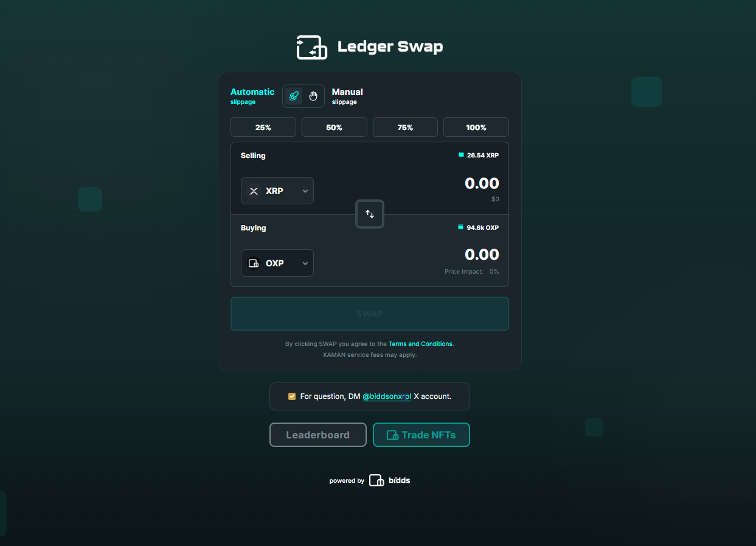The image size is (756, 546).
Task: Uncheck the box in the DM question notice
Action: tap(292, 396)
